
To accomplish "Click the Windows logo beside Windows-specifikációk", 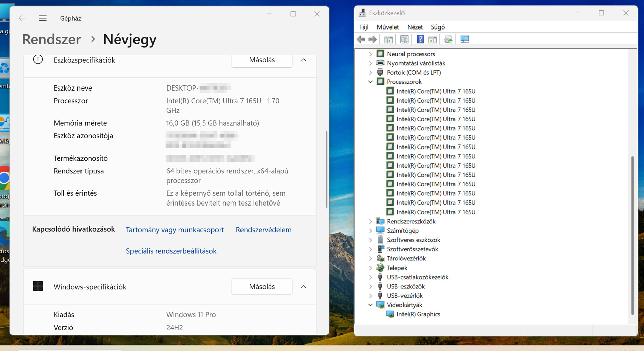I will coord(38,286).
